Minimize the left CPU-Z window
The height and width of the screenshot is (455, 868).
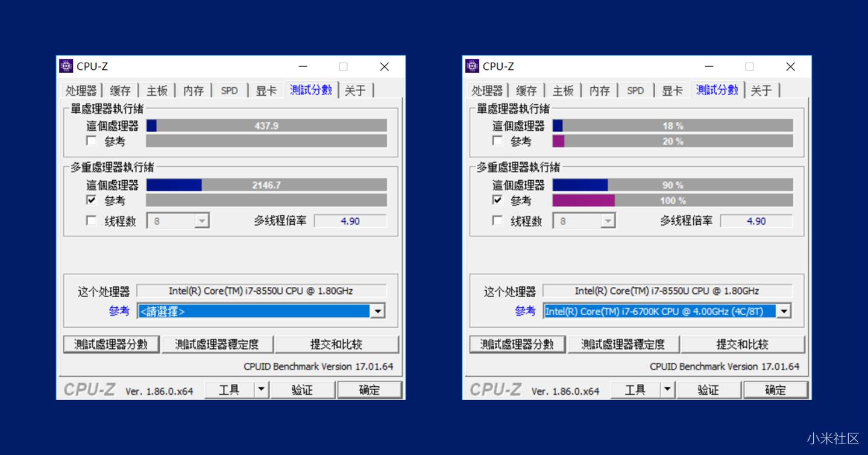click(x=303, y=66)
